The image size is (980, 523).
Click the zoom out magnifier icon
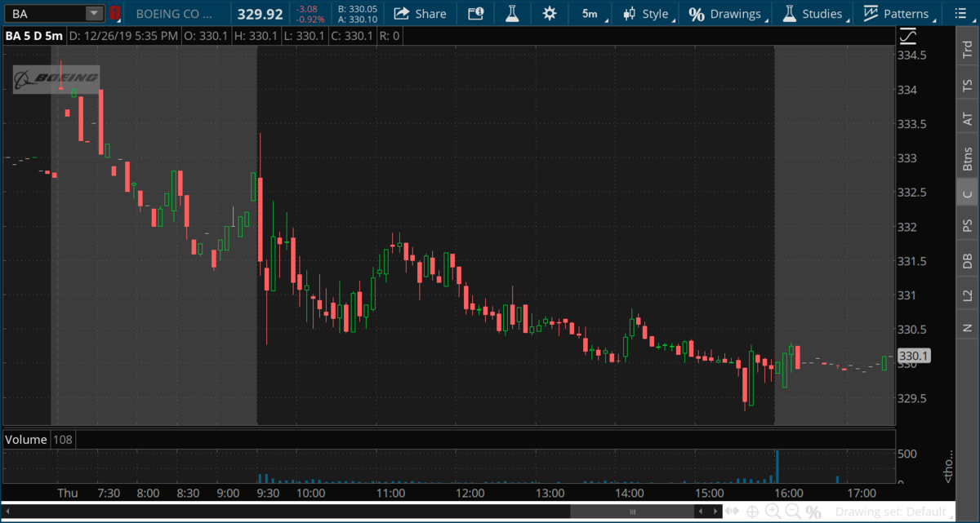click(792, 512)
